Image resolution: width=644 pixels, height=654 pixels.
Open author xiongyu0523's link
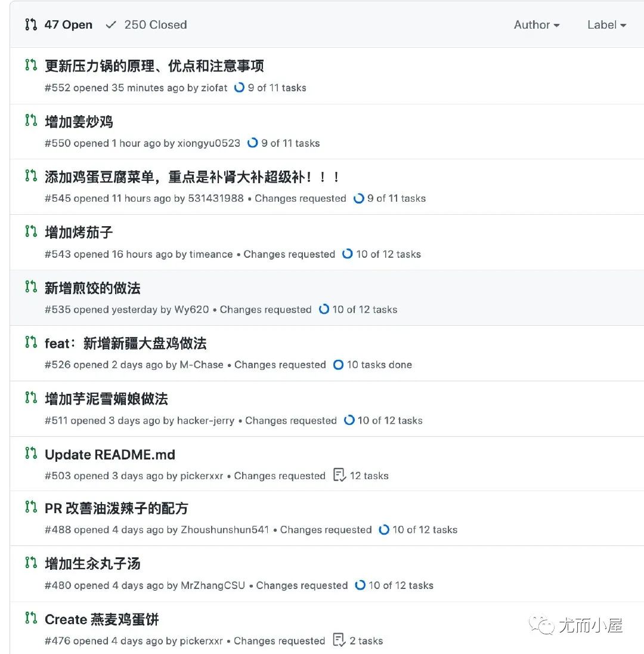pyautogui.click(x=209, y=143)
